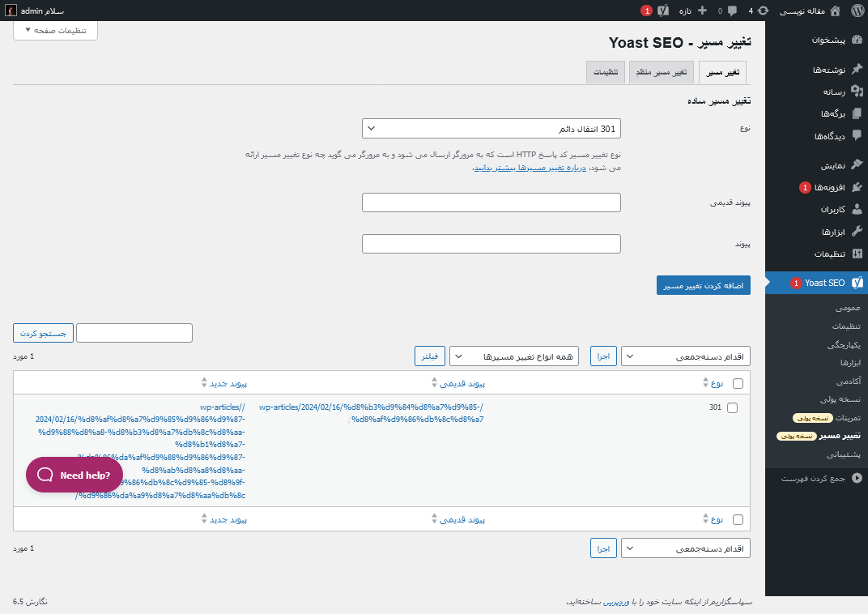
Task: Sort by type using bottom footer arrows
Action: [x=705, y=518]
